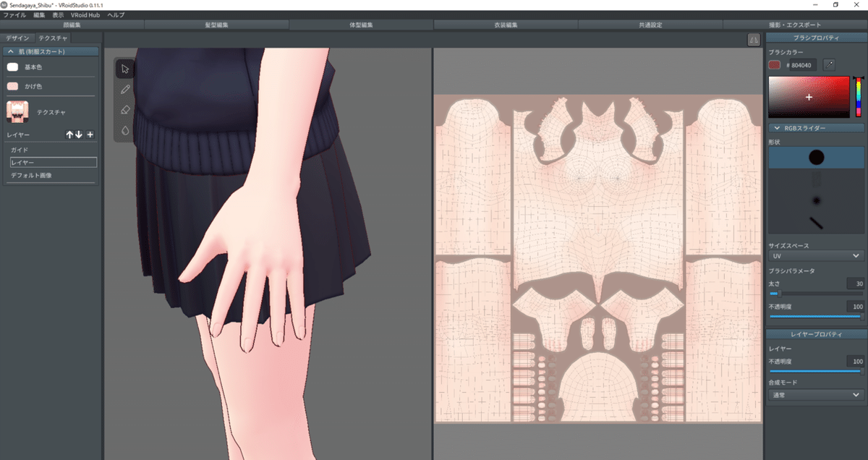Image resolution: width=868 pixels, height=460 pixels.
Task: Select the water drop blur tool
Action: [x=125, y=131]
